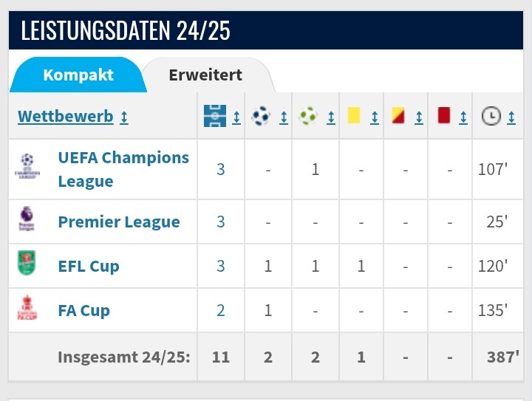This screenshot has width=532, height=401.
Task: Click the red card icon header
Action: click(444, 116)
